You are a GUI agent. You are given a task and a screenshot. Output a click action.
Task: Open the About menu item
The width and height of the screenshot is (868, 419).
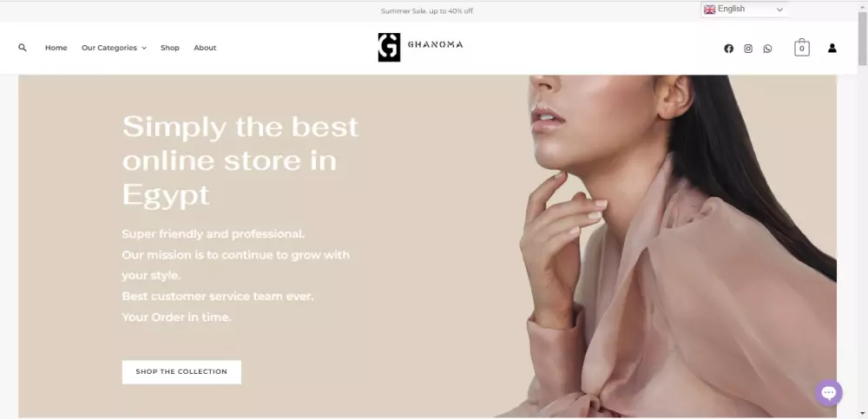[205, 48]
